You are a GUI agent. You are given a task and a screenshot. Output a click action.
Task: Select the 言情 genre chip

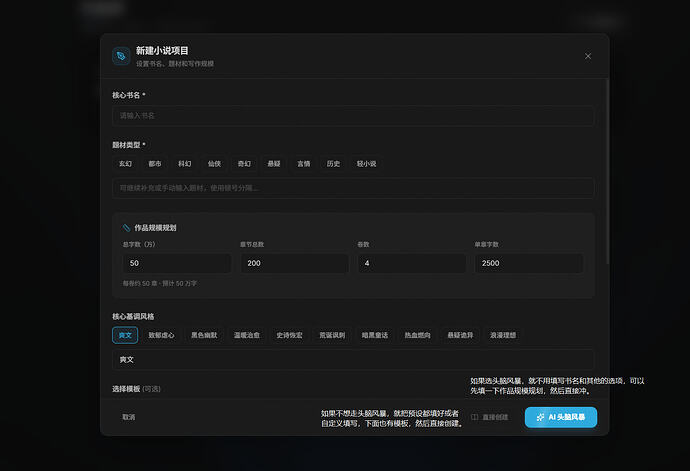pos(304,164)
